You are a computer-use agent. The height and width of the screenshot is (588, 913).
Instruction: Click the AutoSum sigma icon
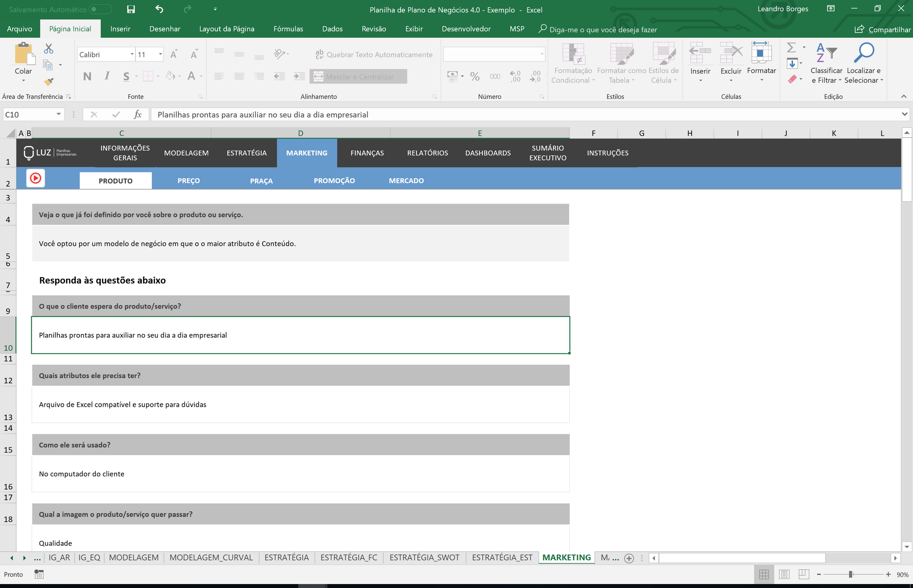(791, 47)
